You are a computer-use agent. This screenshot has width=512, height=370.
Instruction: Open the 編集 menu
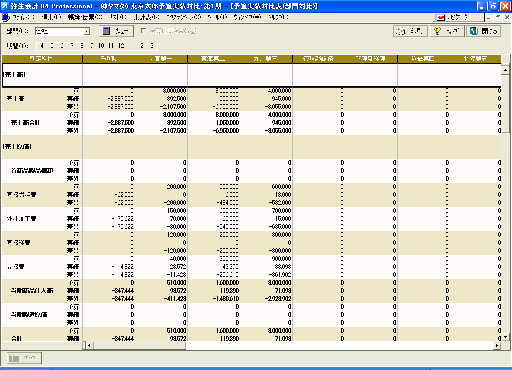coord(51,17)
